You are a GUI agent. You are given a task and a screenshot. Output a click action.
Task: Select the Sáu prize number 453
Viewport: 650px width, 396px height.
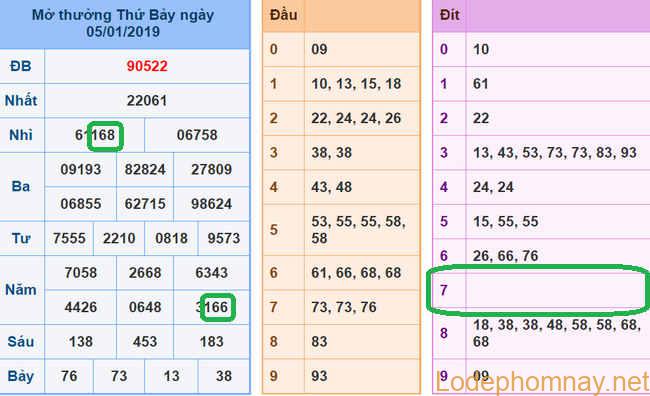tap(145, 342)
